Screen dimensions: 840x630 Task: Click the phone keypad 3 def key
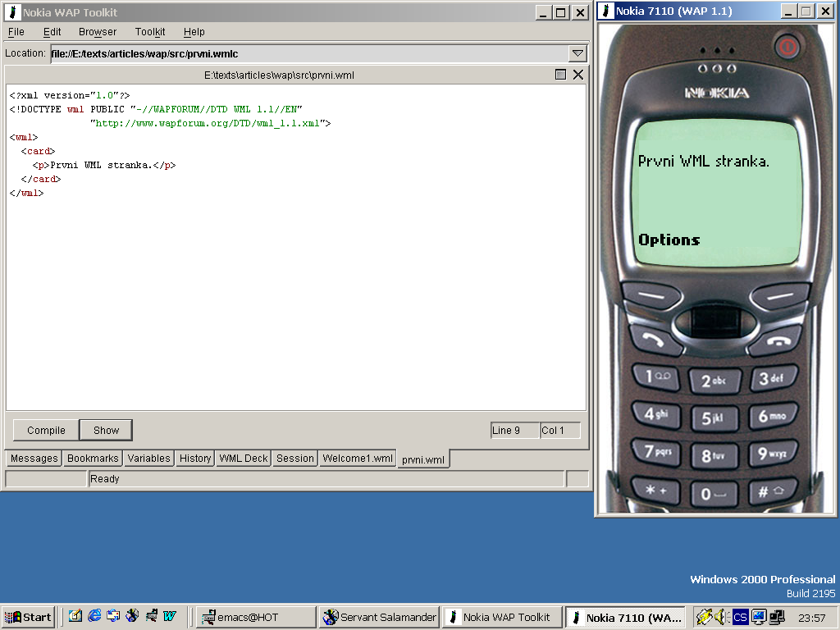coord(773,379)
